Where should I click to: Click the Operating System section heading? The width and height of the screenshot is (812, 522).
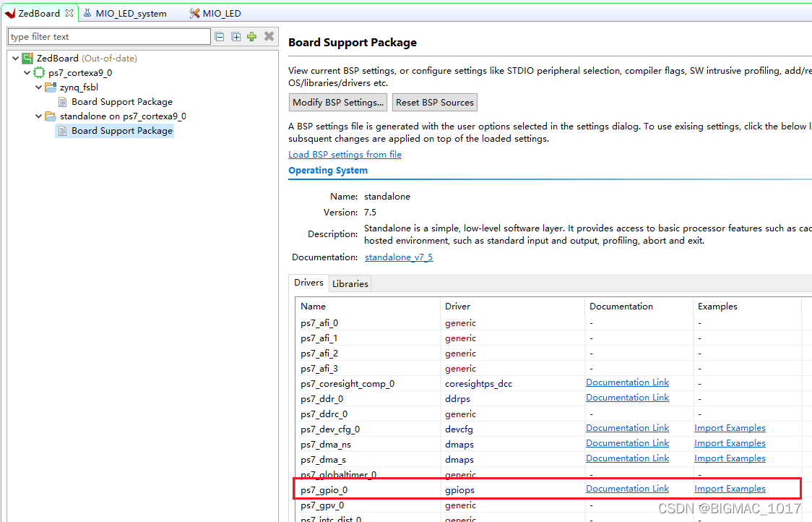point(328,171)
